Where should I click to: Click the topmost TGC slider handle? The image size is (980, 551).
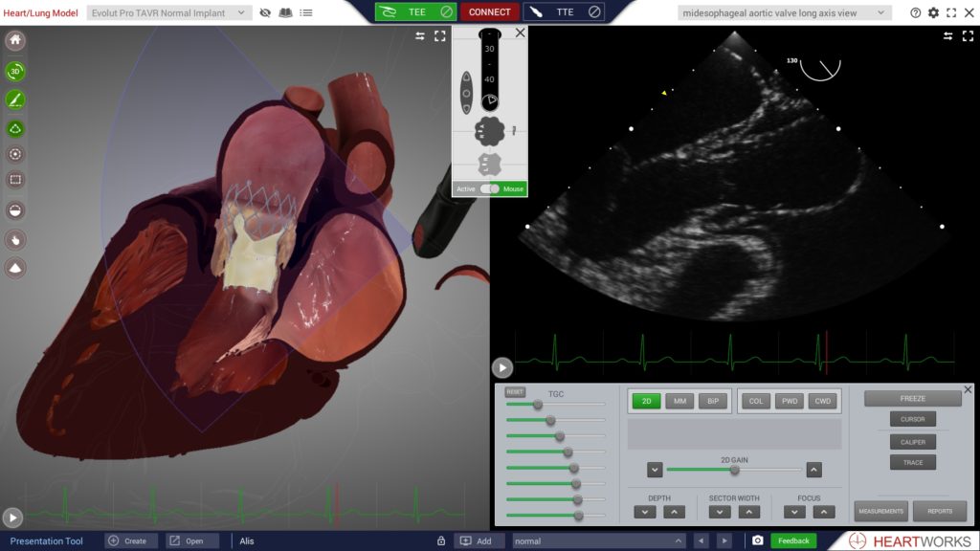[x=538, y=405]
